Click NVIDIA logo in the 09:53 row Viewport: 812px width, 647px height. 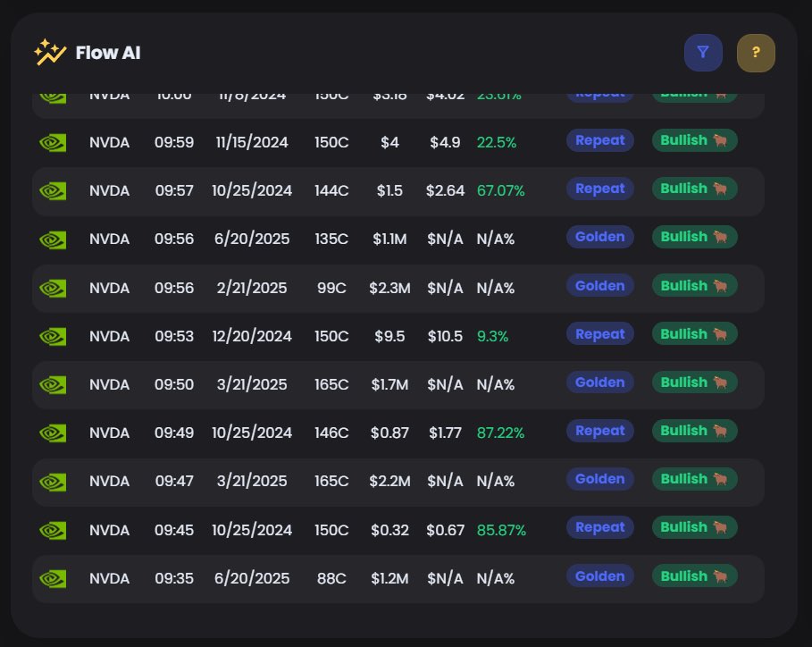click(53, 336)
